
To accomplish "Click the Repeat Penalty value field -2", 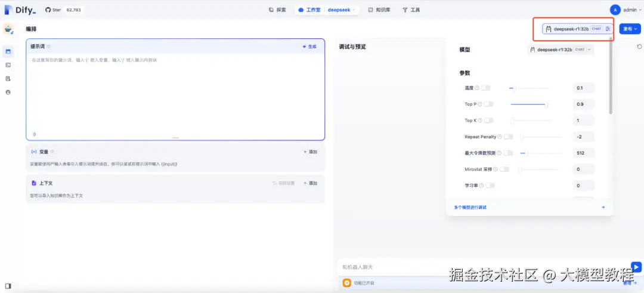I will [584, 137].
